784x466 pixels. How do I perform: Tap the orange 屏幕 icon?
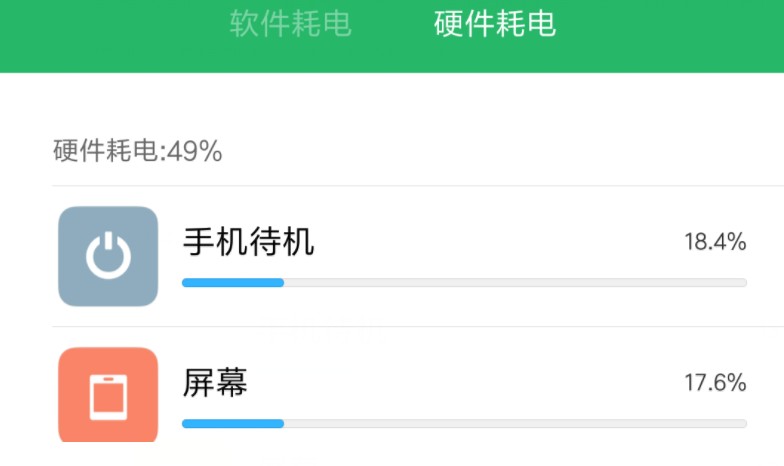pyautogui.click(x=108, y=396)
